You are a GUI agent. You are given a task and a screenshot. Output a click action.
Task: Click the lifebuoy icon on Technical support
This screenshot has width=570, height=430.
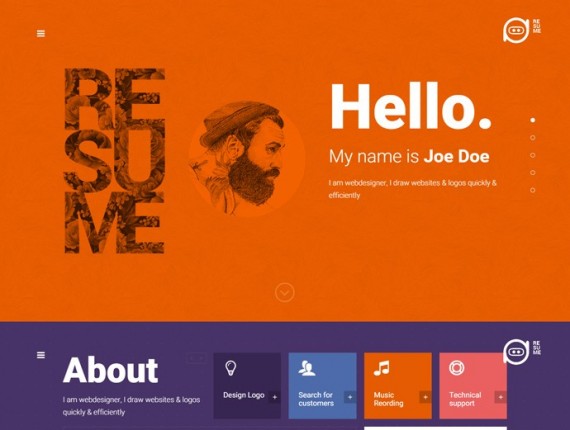tap(457, 368)
